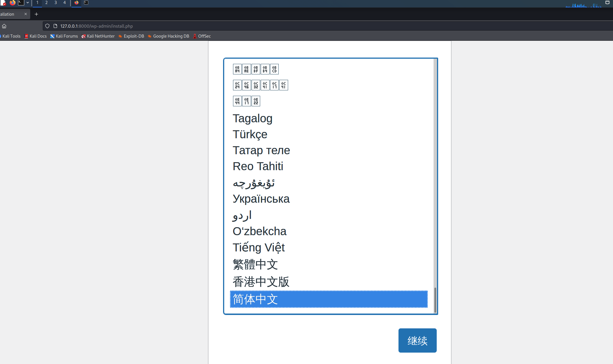Open new tab with plus icon
Viewport: 613px width, 364px height.
[x=36, y=14]
